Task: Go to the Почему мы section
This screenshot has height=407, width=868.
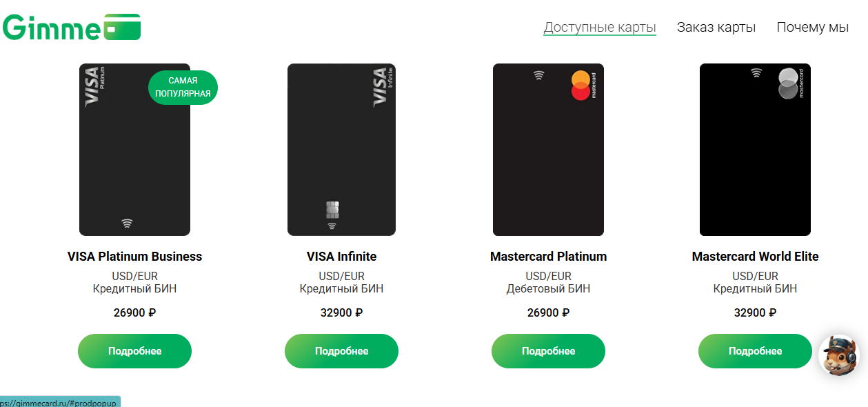Action: [812, 27]
